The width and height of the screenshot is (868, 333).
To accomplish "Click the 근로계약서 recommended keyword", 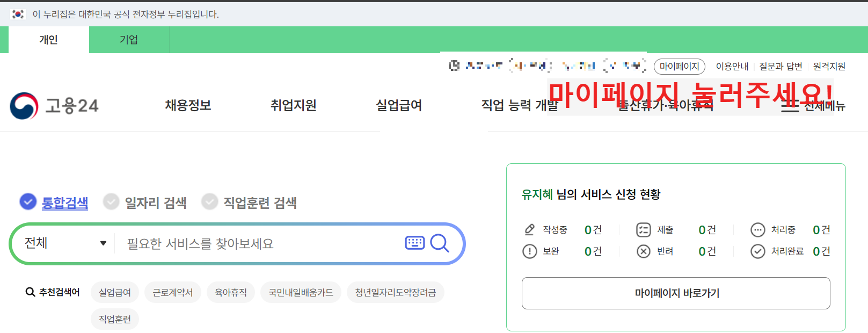I will coord(173,292).
